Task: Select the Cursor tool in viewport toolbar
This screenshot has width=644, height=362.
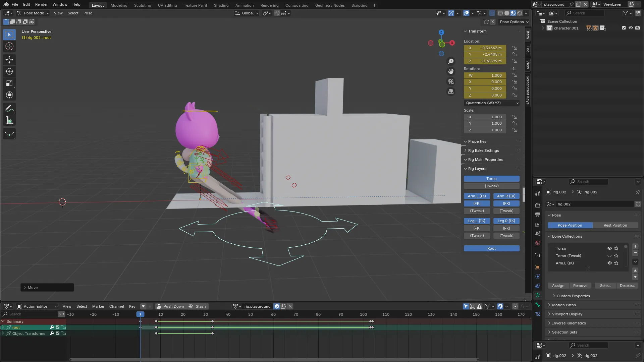Action: [x=9, y=46]
